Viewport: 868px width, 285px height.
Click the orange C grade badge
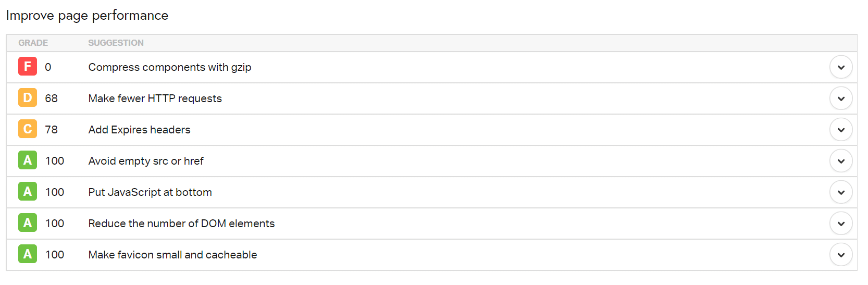[x=28, y=129]
